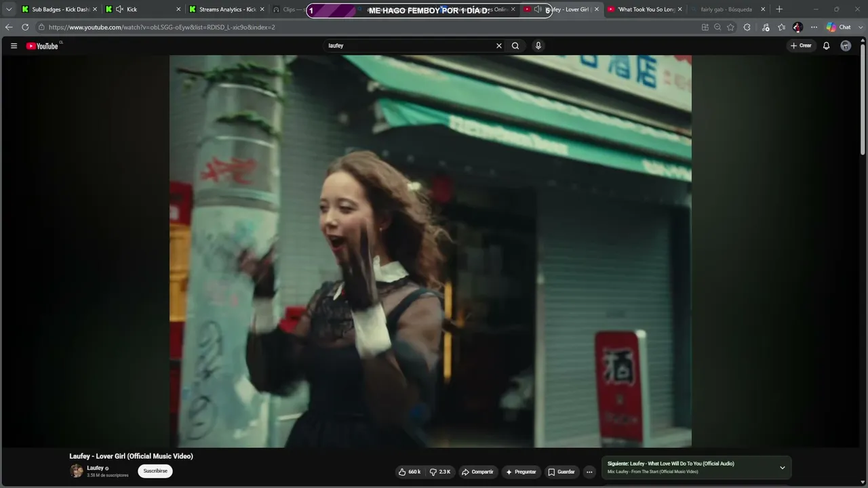Image resolution: width=868 pixels, height=488 pixels.
Task: Switch to Sub Badges - Kick Dashboard tab
Action: tap(60, 9)
